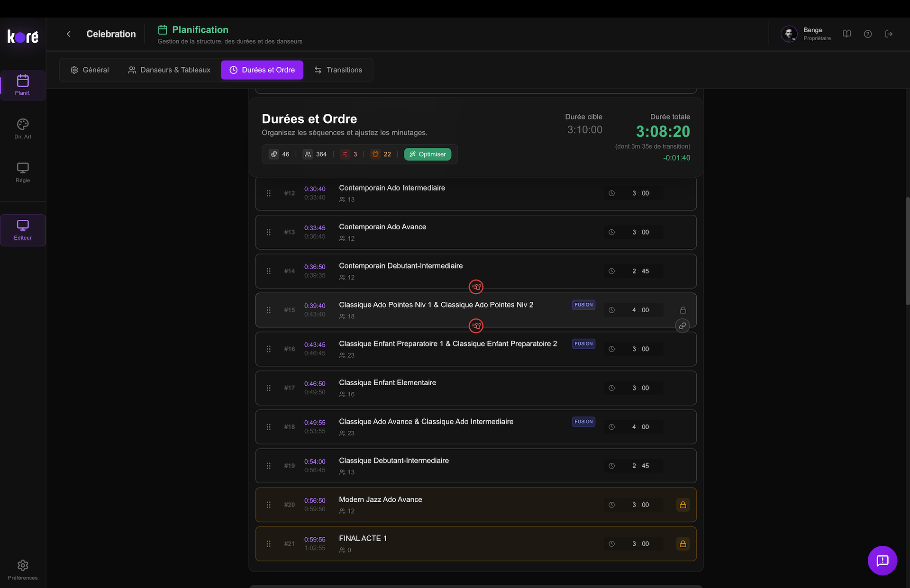This screenshot has width=910, height=588.
Task: Open the documentation book icon
Action: pos(846,34)
